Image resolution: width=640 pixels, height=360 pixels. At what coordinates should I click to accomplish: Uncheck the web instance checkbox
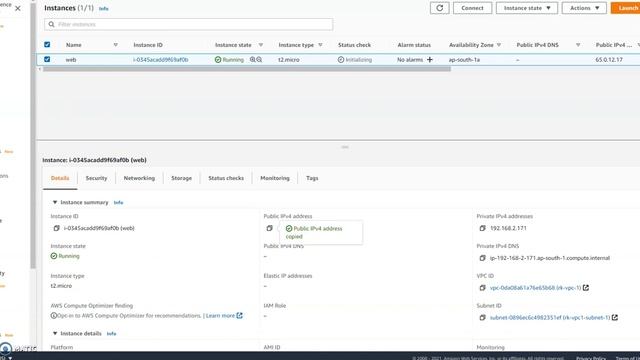47,59
